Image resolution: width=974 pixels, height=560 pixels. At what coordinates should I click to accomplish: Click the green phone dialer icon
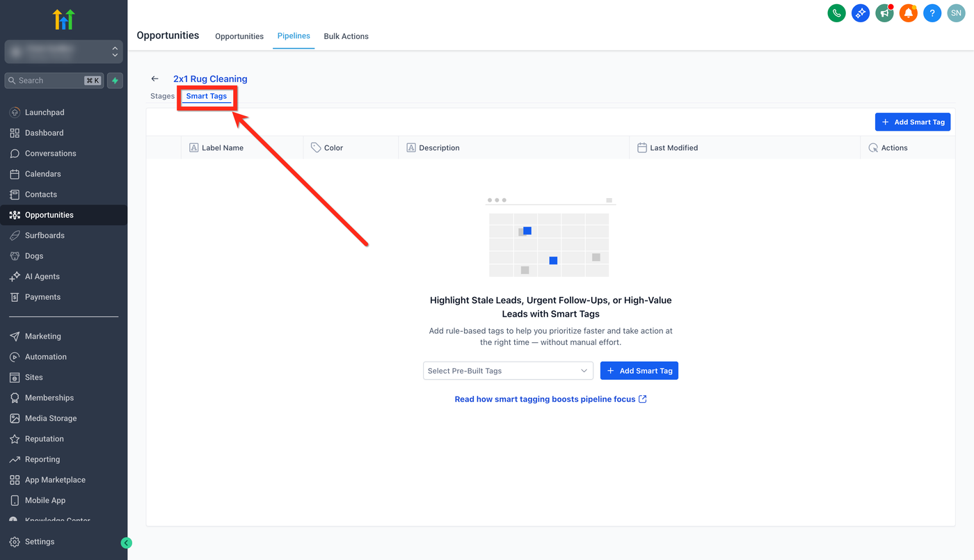click(x=836, y=13)
